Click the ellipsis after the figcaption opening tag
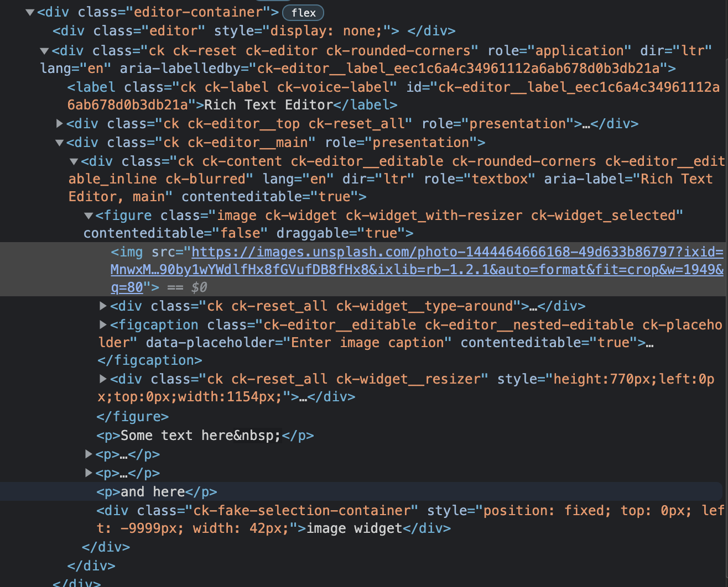 [649, 343]
